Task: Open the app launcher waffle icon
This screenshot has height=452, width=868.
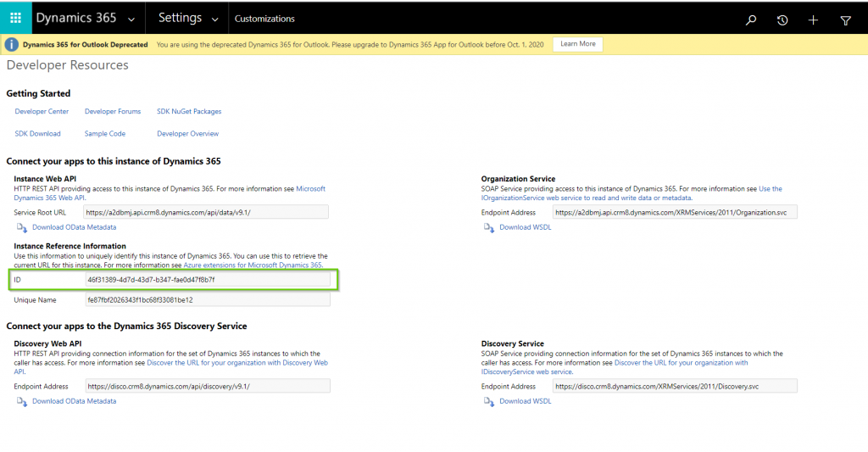Action: 15,18
